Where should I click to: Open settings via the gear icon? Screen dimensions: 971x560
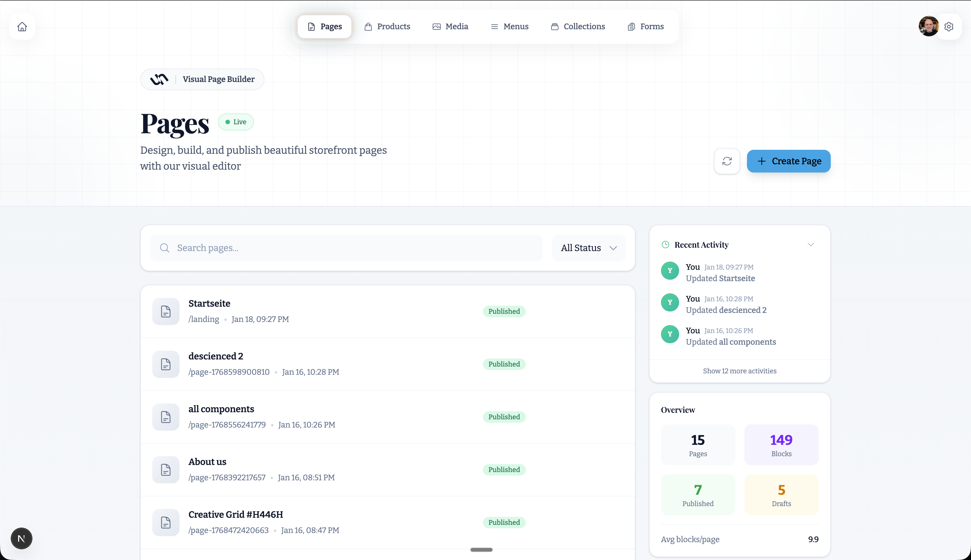click(x=949, y=27)
